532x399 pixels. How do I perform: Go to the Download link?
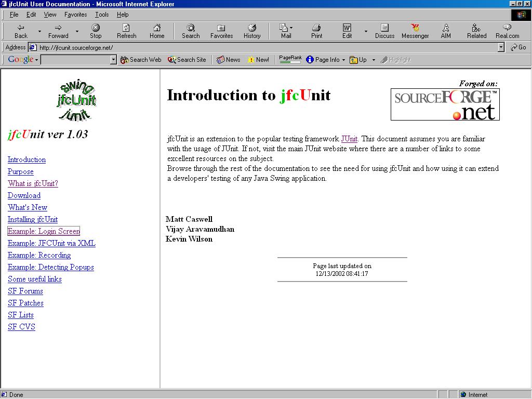pos(24,195)
